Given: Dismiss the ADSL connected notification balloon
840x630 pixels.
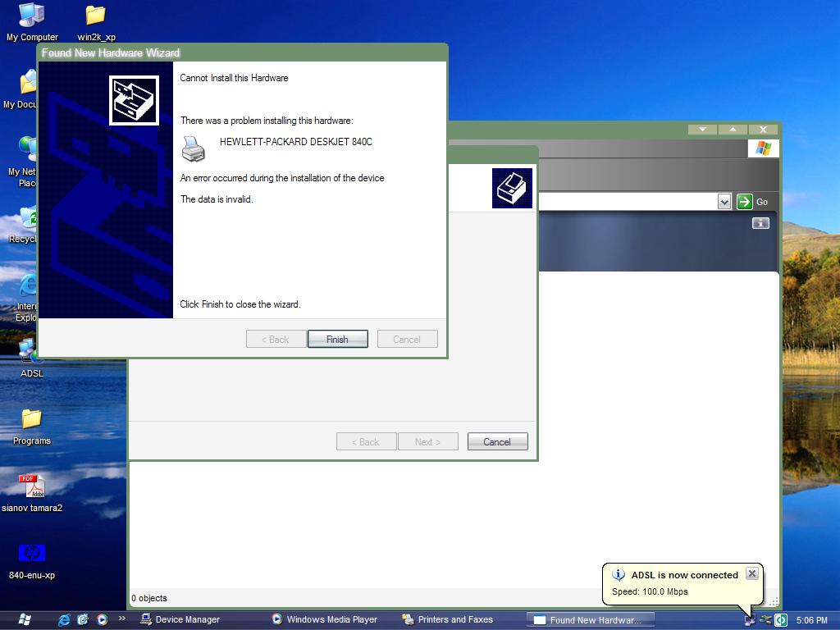Looking at the screenshot, I should click(x=751, y=573).
